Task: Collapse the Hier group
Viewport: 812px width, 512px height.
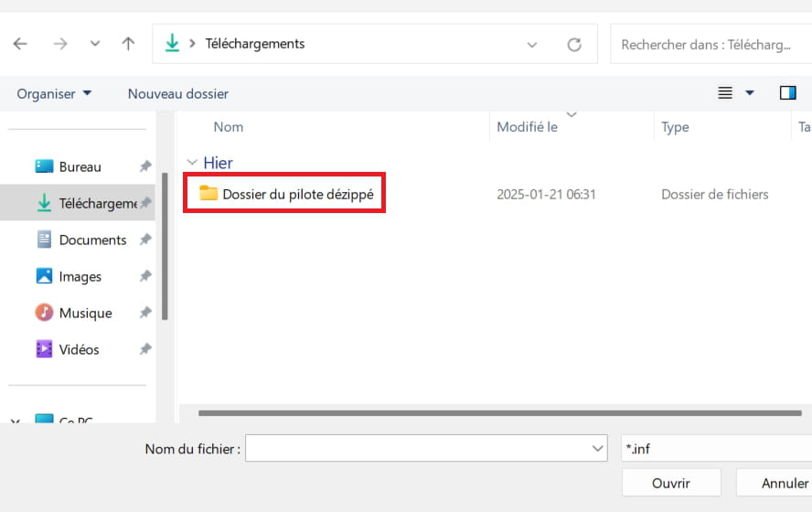Action: click(192, 163)
